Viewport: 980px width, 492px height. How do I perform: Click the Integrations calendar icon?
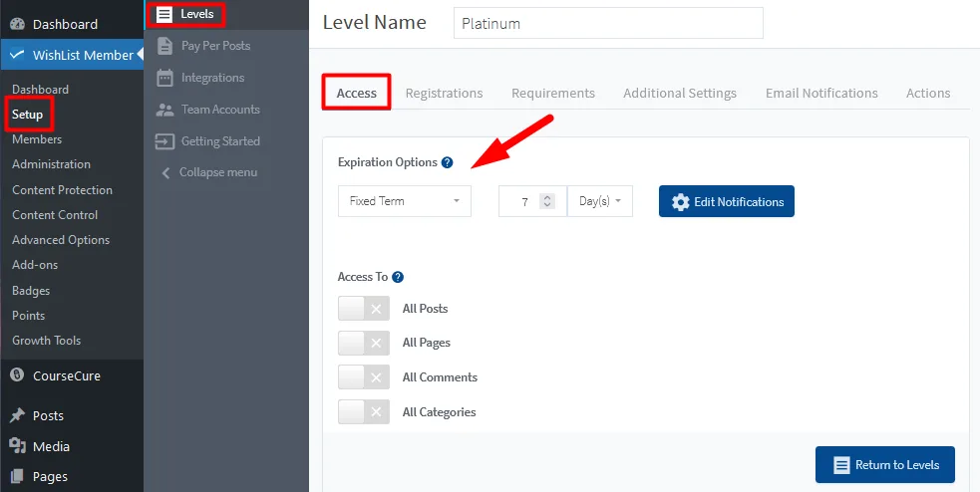click(x=165, y=78)
